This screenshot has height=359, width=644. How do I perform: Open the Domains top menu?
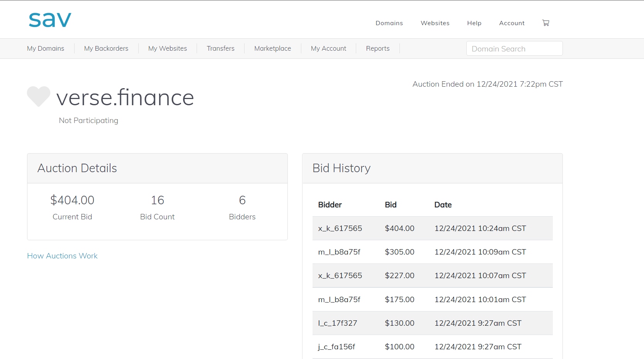[389, 23]
